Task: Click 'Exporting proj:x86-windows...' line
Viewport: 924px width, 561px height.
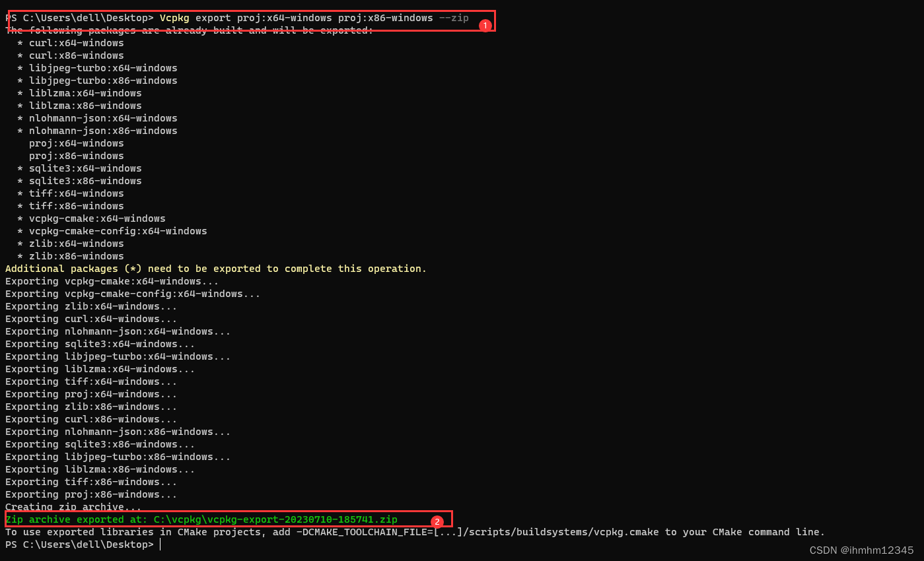Action: pyautogui.click(x=91, y=494)
